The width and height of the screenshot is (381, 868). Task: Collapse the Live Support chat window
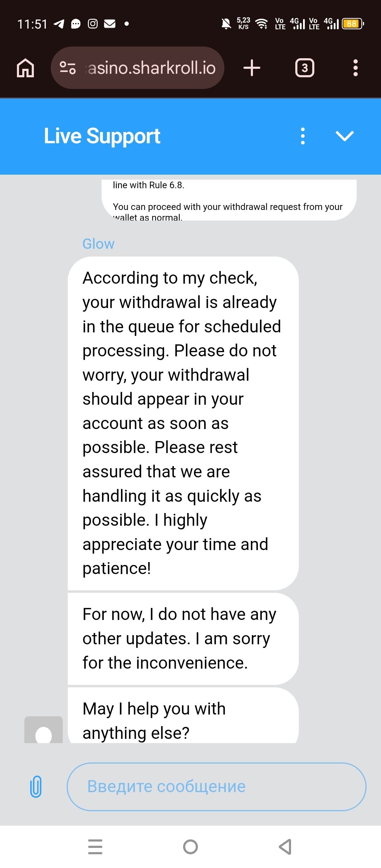345,136
